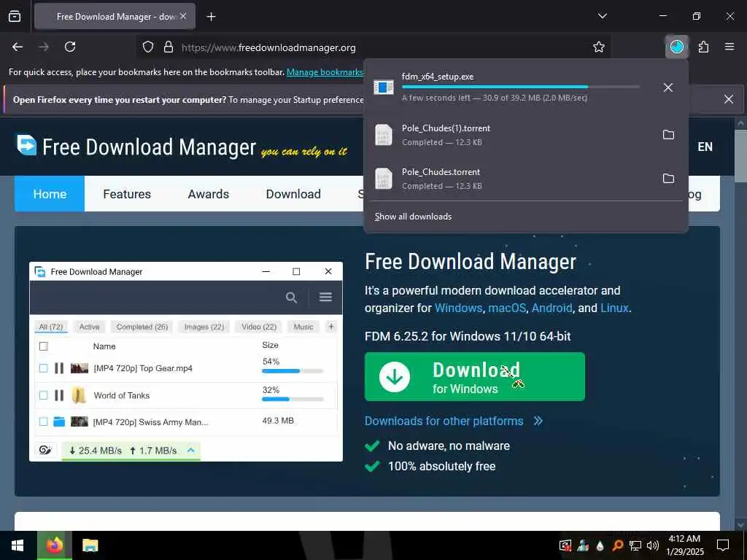Dismiss the Open Firefox startup notification

(x=729, y=99)
